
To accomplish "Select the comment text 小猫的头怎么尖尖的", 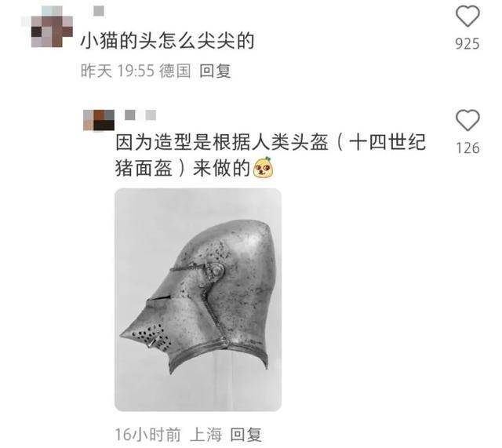I will click(167, 42).
